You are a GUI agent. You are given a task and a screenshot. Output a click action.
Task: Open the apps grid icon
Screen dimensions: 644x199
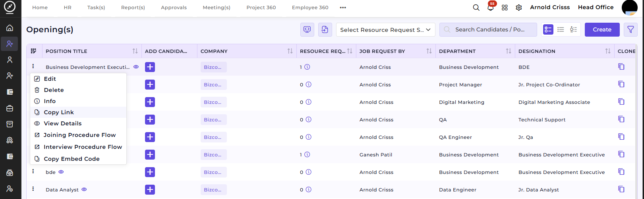coord(505,8)
